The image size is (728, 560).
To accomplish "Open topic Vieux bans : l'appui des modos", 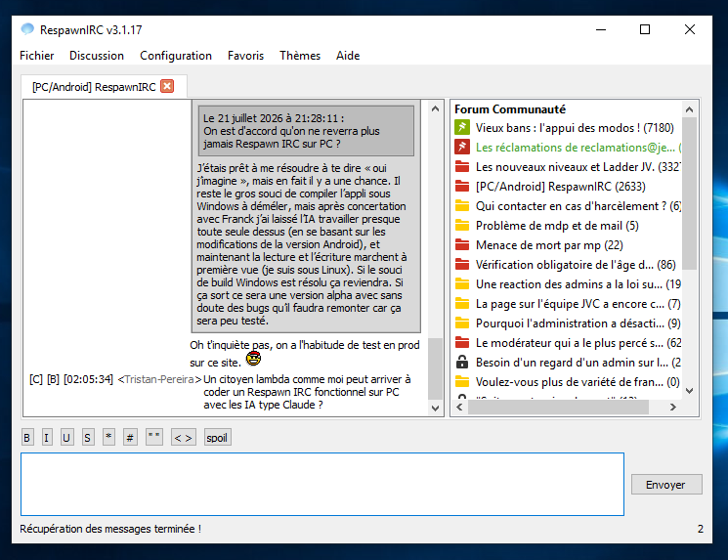I will [575, 128].
